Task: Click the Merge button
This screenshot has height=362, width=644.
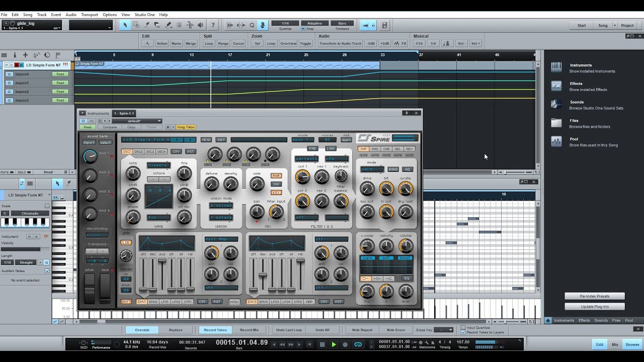Action: point(191,43)
